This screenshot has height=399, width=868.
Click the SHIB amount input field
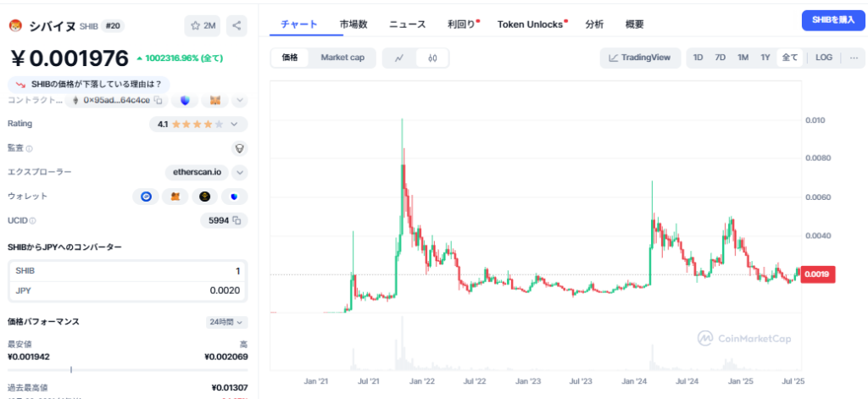coord(126,271)
